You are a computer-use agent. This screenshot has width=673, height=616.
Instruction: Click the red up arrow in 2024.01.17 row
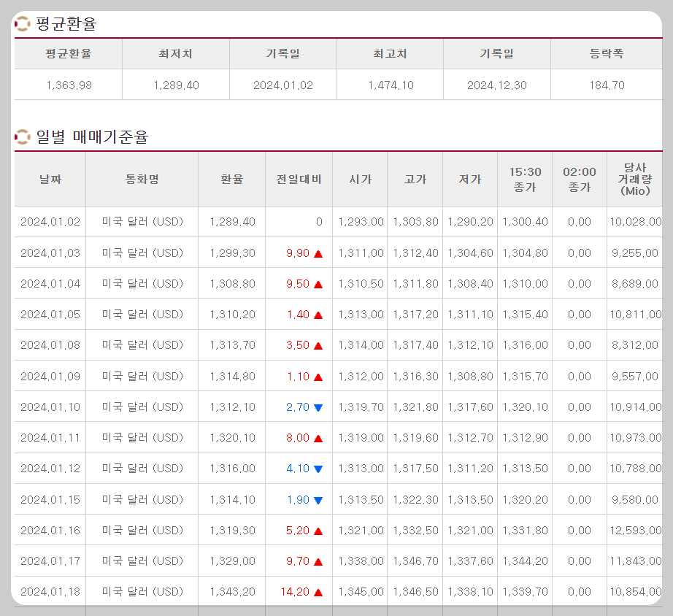(x=318, y=561)
